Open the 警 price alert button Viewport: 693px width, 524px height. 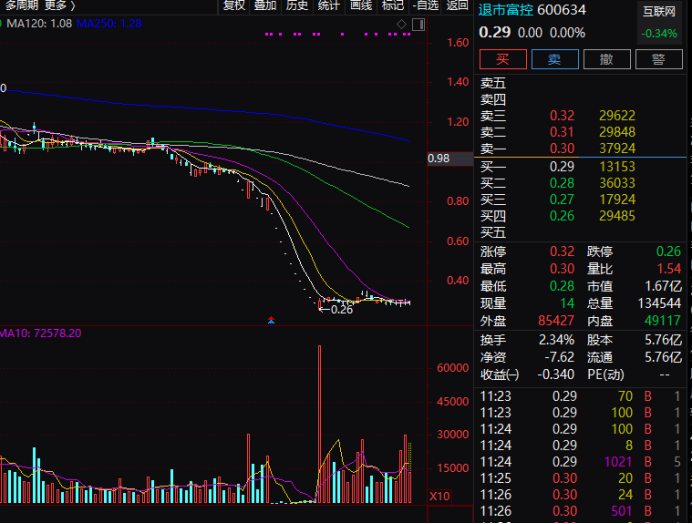[658, 59]
